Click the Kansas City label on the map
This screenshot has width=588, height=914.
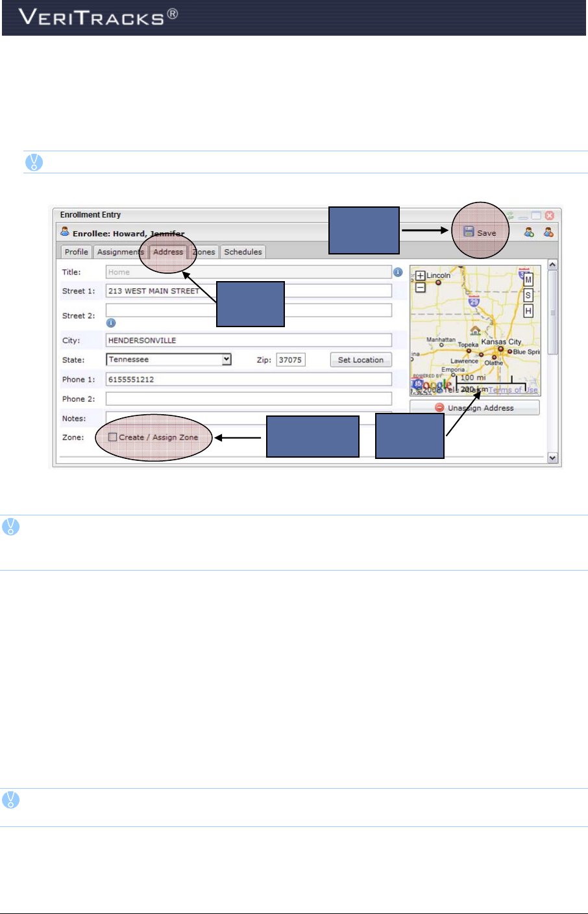[x=501, y=341]
